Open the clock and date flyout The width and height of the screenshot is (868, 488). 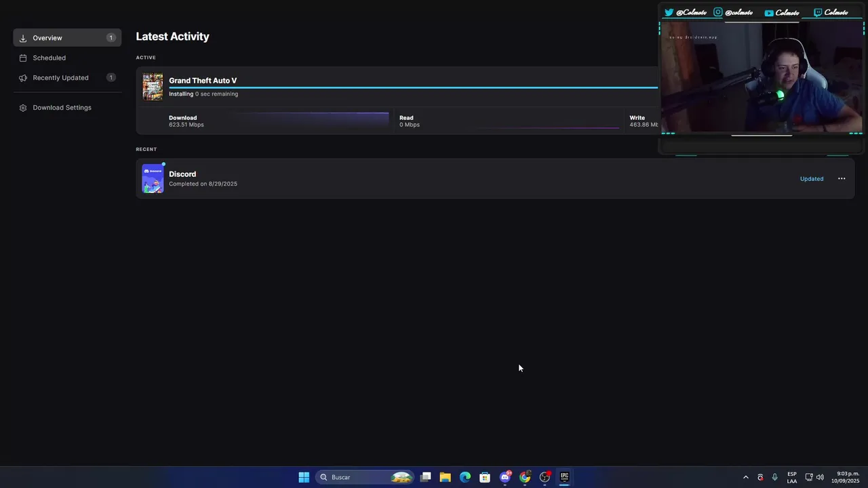846,477
